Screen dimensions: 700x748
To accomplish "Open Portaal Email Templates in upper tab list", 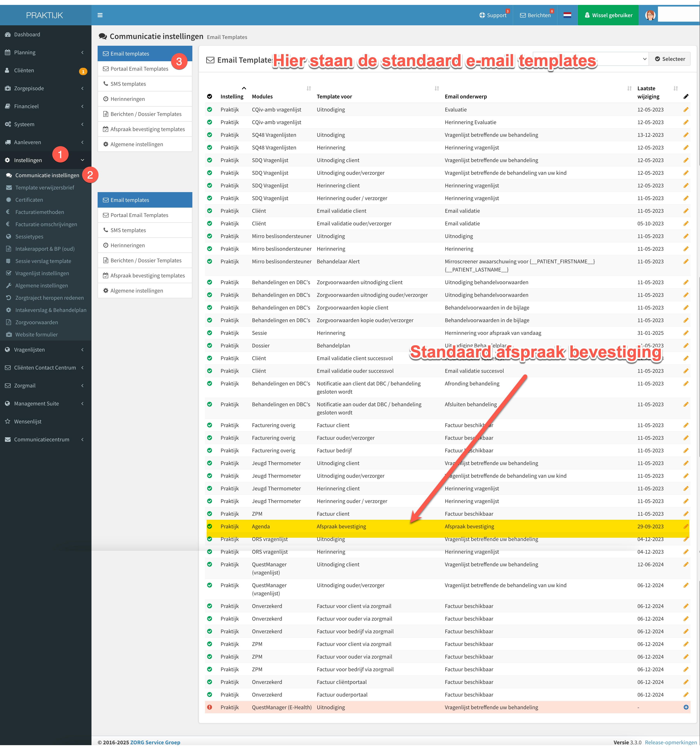I will click(x=145, y=69).
